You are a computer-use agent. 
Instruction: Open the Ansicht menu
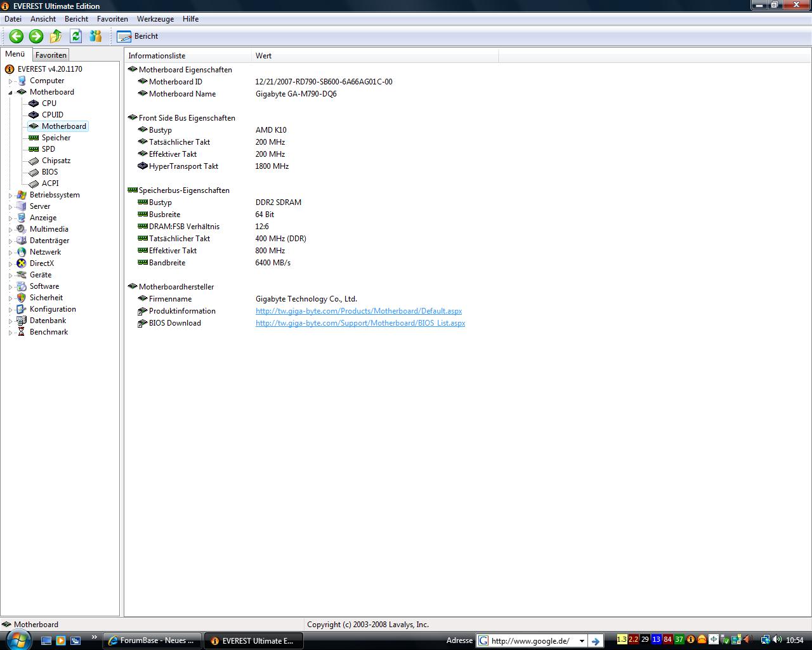[43, 19]
